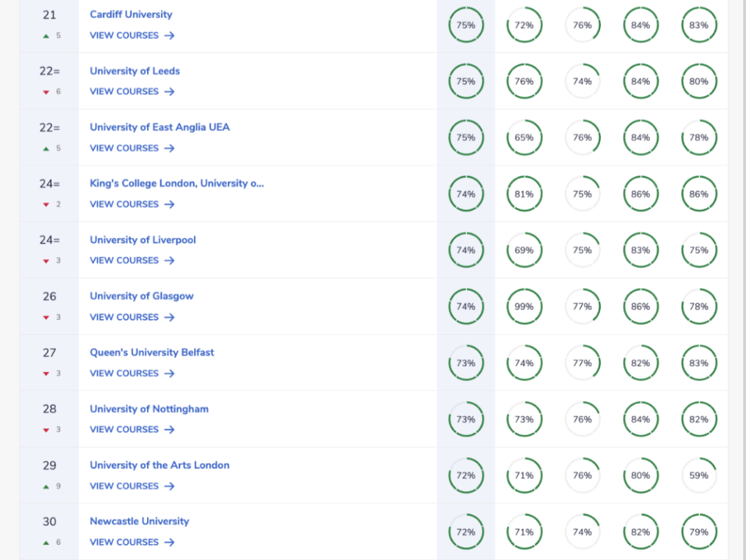Click red down arrow under rank 27
The height and width of the screenshot is (560, 746).
click(46, 374)
